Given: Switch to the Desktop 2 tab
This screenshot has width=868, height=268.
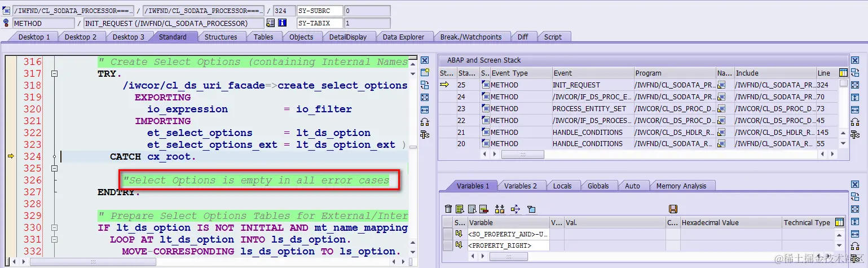Looking at the screenshot, I should point(81,37).
